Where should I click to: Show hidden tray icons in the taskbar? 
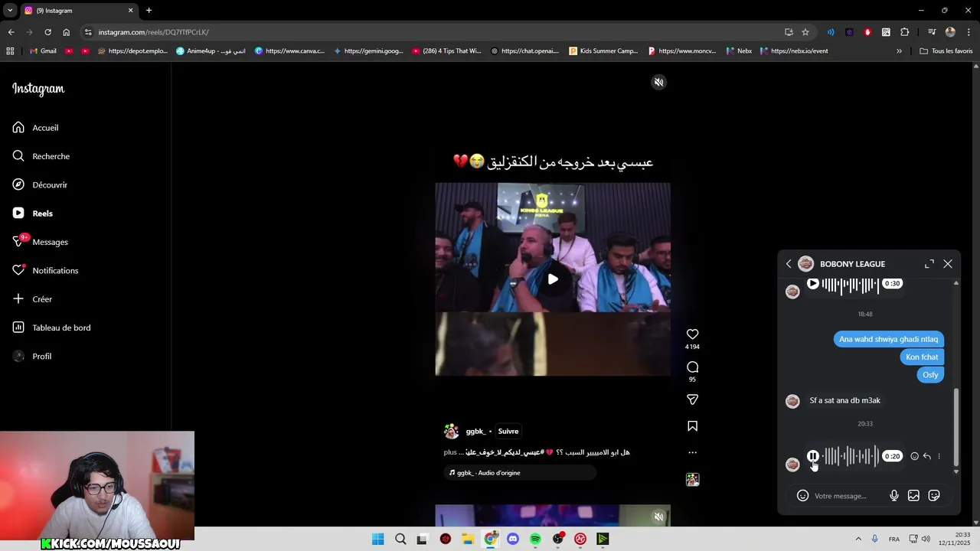[859, 539]
